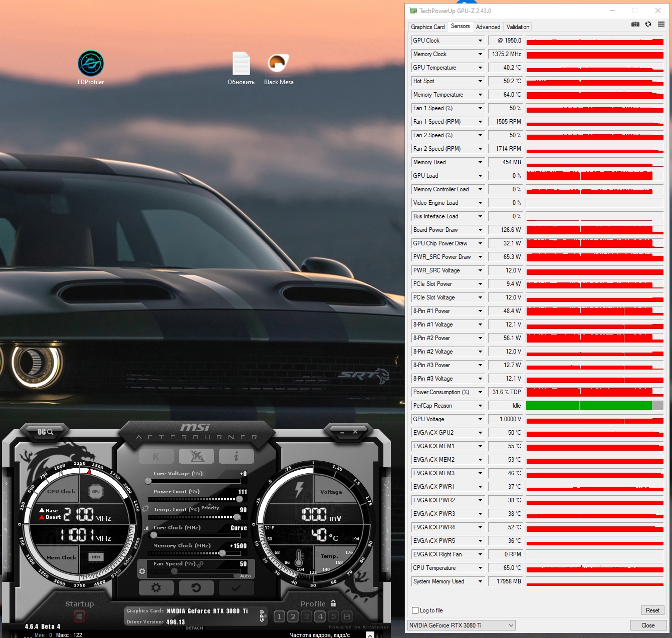672x638 pixels.
Task: Load Afterburner profile slot 2
Action: [293, 616]
